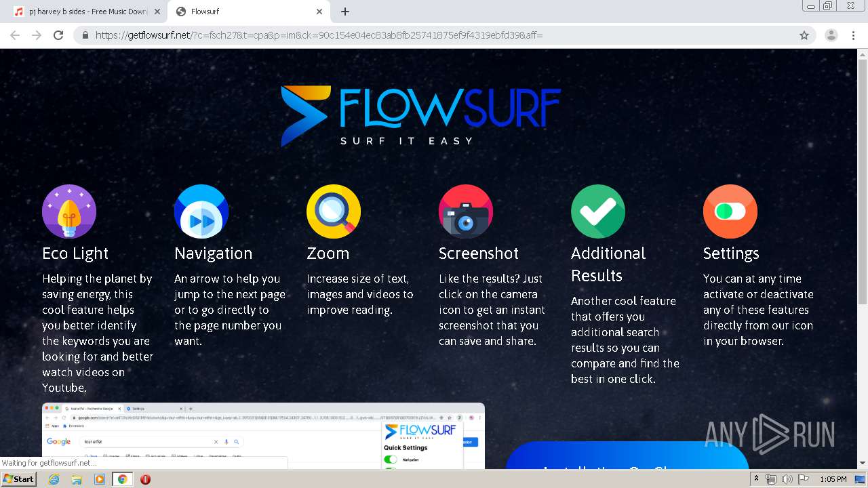Viewport: 868px width, 488px height.
Task: Click the scrollbar up arrow
Action: [863, 54]
